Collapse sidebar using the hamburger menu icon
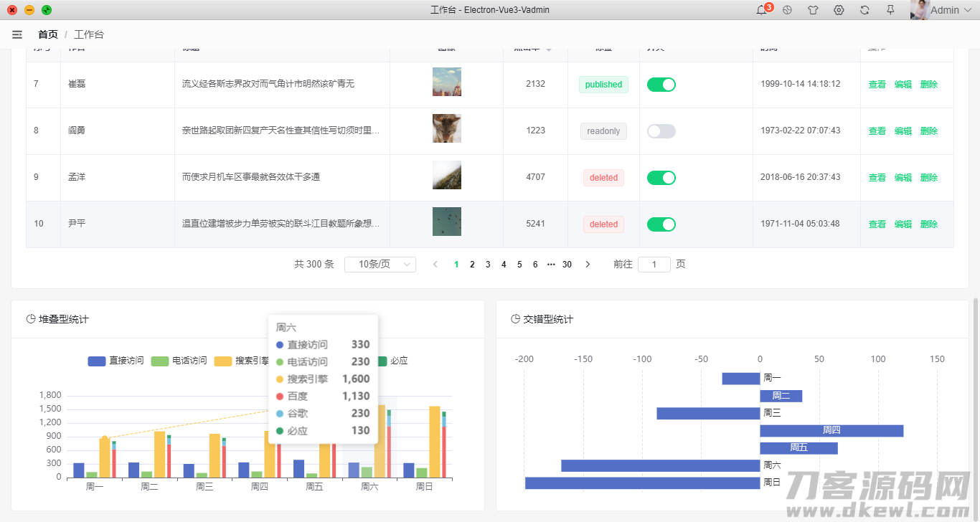980x522 pixels. [17, 34]
